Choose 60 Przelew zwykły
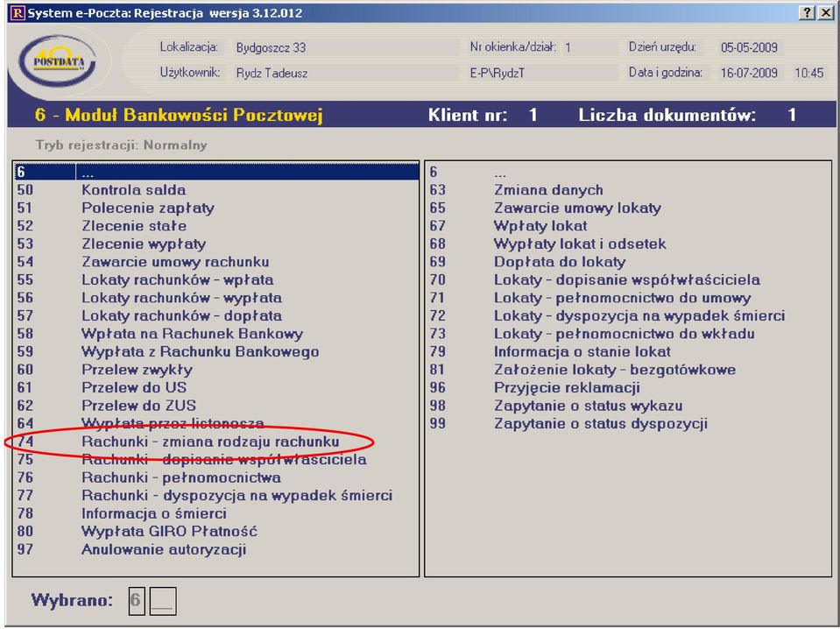The height and width of the screenshot is (629, 840). 215,370
